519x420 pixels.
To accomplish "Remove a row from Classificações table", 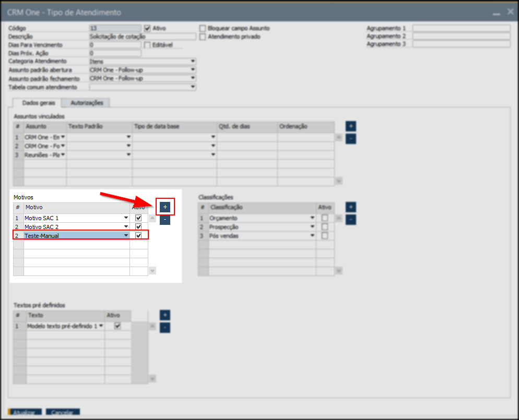I will 351,220.
